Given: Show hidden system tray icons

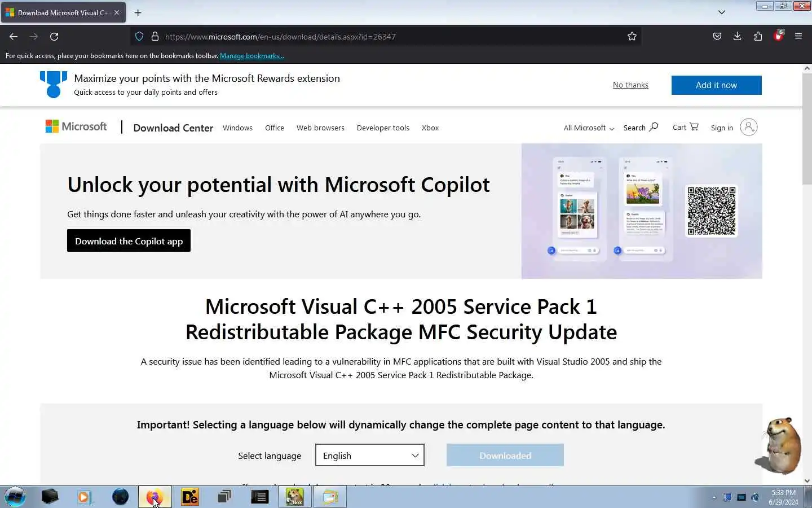Looking at the screenshot, I should [714, 497].
